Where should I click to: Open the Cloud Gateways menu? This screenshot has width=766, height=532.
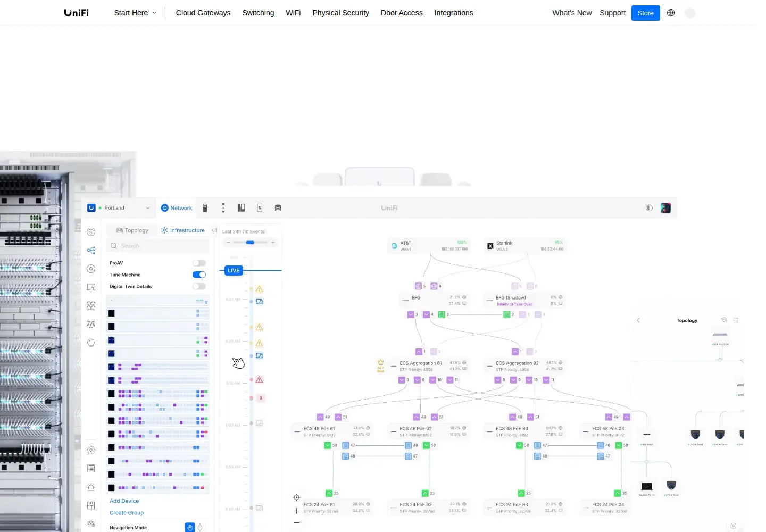(203, 13)
